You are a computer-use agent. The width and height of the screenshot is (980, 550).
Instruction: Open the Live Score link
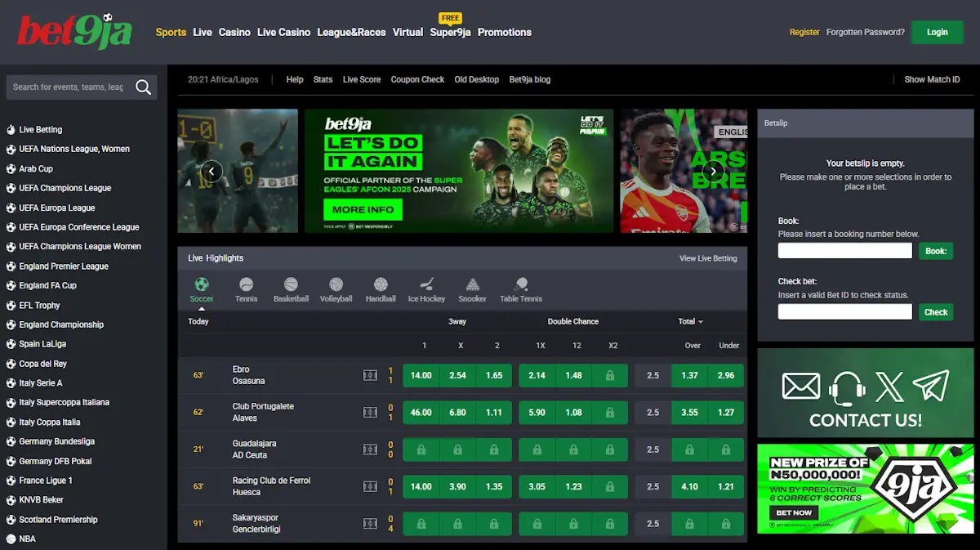pyautogui.click(x=361, y=79)
